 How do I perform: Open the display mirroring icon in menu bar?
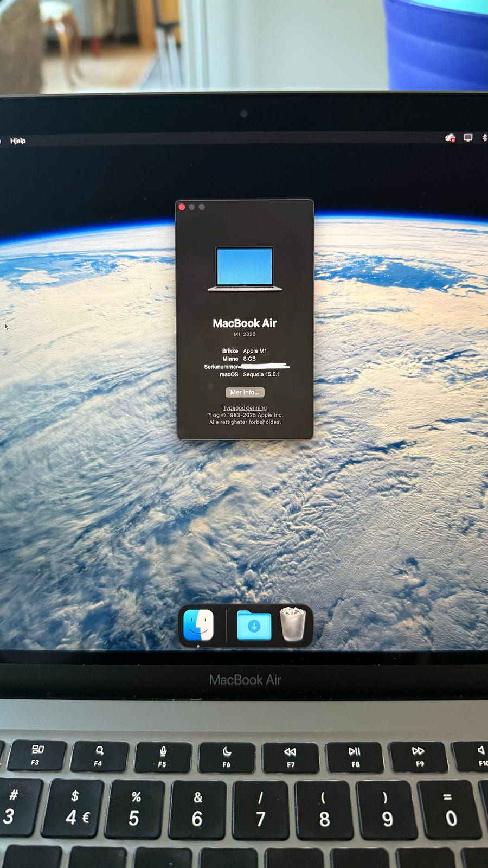468,138
